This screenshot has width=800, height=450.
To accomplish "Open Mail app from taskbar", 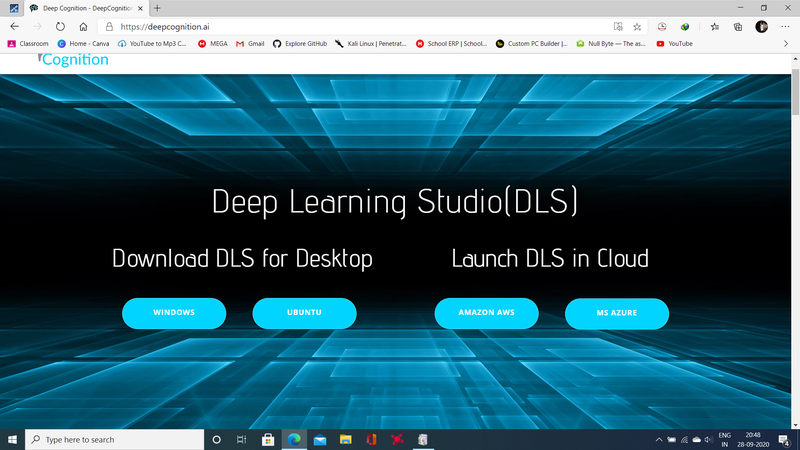I will click(x=320, y=439).
